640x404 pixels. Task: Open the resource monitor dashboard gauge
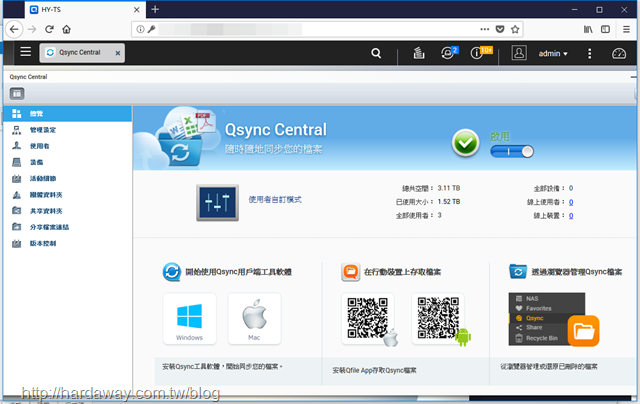(x=619, y=53)
